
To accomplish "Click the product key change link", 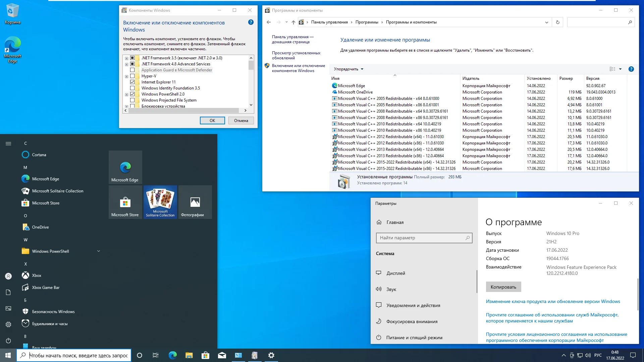I will 553,301.
